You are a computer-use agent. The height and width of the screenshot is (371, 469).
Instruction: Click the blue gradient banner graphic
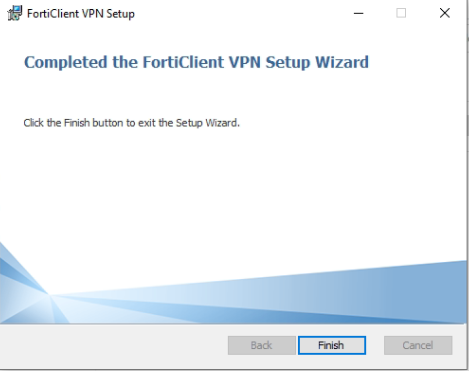pyautogui.click(x=233, y=292)
